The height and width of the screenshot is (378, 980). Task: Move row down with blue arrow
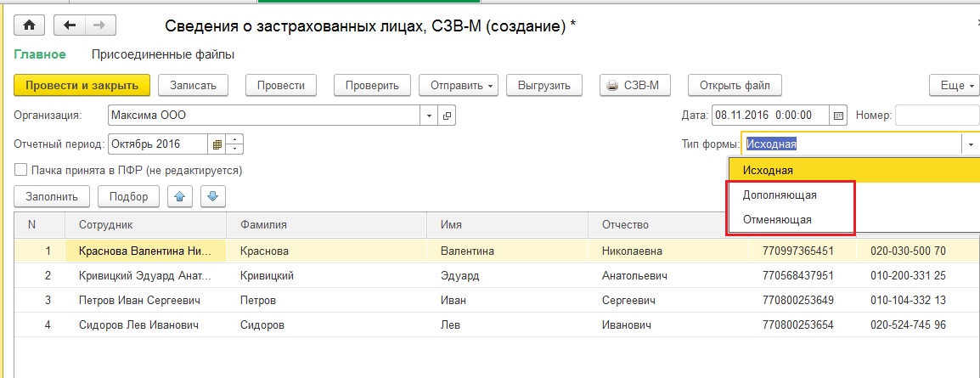pyautogui.click(x=212, y=196)
